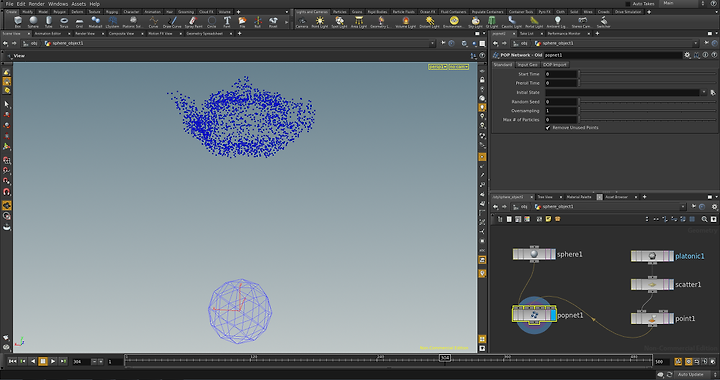This screenshot has height=380, width=720.
Task: Open the Windows menu
Action: pos(58,4)
